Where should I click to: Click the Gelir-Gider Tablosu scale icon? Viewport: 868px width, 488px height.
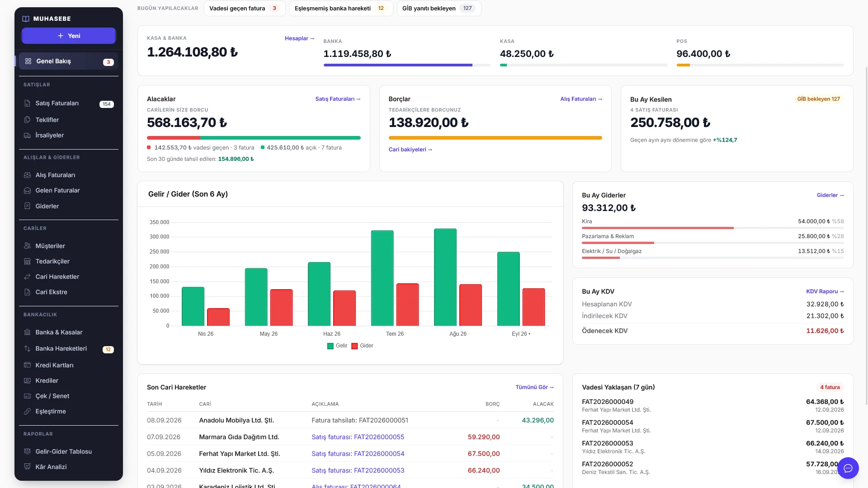pos(27,451)
